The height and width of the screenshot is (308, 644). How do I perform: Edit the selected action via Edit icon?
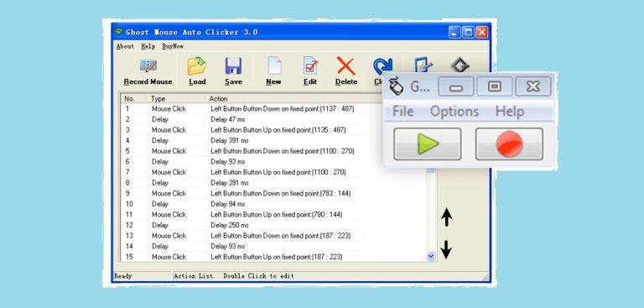click(x=310, y=65)
